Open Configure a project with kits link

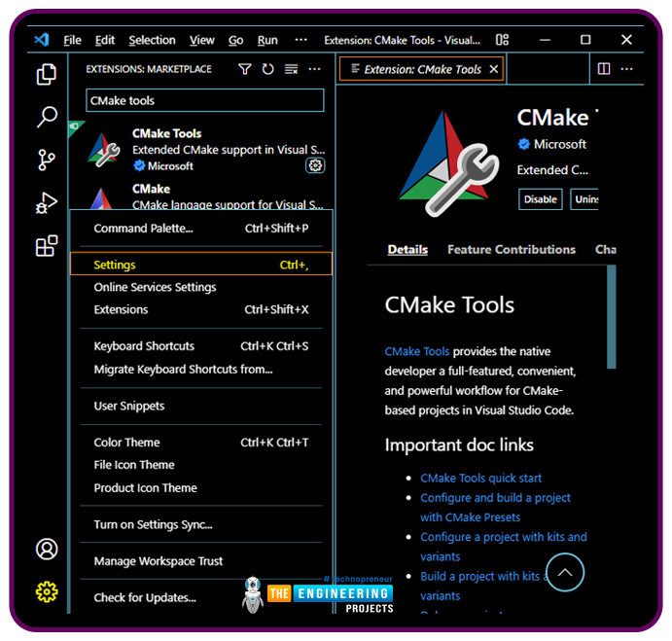click(503, 547)
